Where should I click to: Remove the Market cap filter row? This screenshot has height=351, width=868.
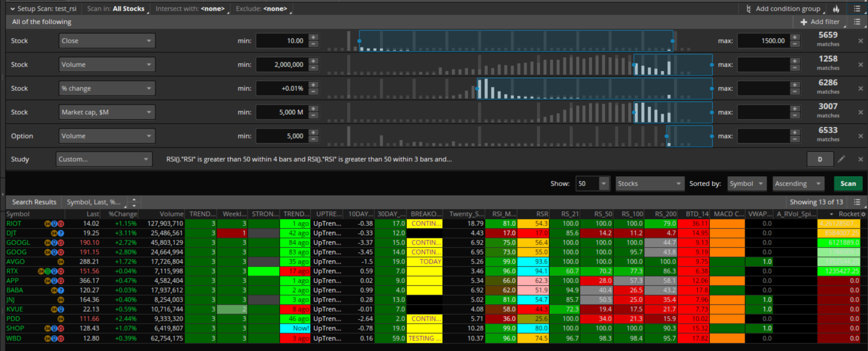point(861,112)
